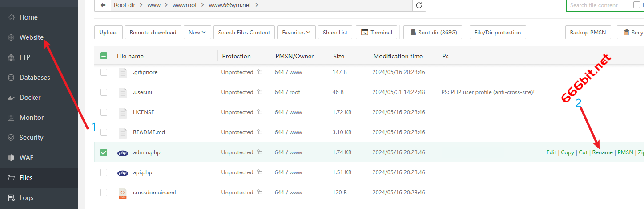Click the crossdomain.xml file icon
Screen dimensions: 644x209
pos(123,193)
